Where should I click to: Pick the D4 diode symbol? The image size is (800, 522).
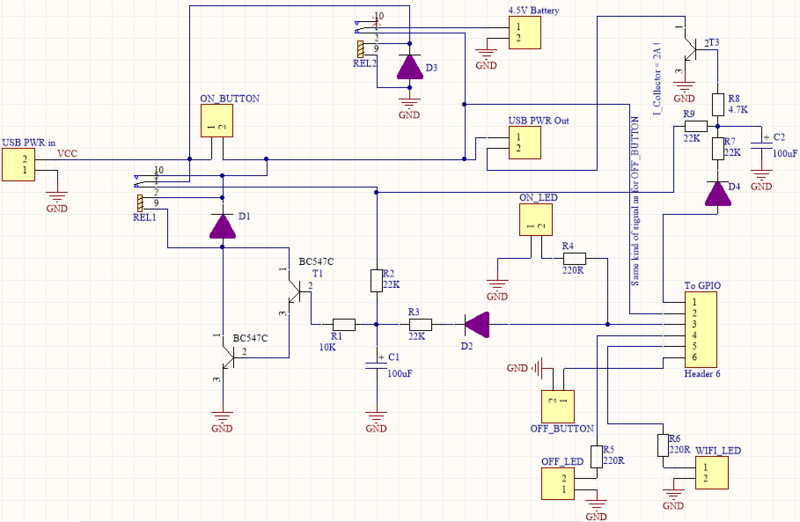point(717,193)
